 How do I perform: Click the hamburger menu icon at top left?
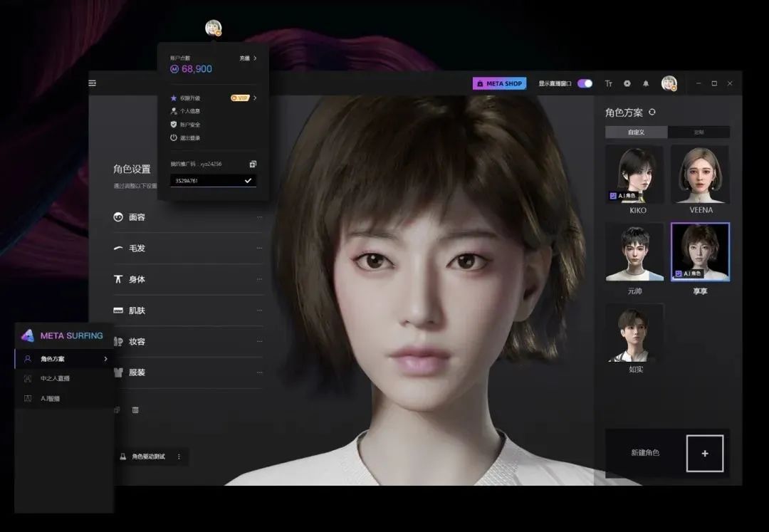point(92,83)
